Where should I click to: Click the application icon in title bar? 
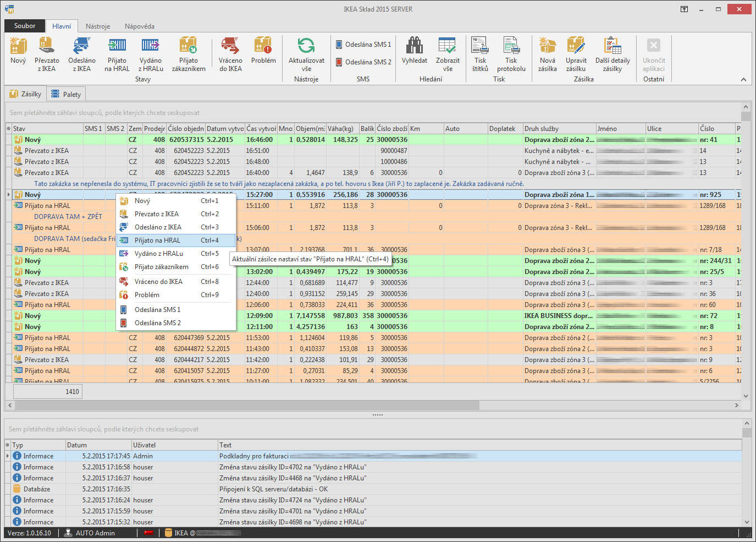pyautogui.click(x=9, y=9)
